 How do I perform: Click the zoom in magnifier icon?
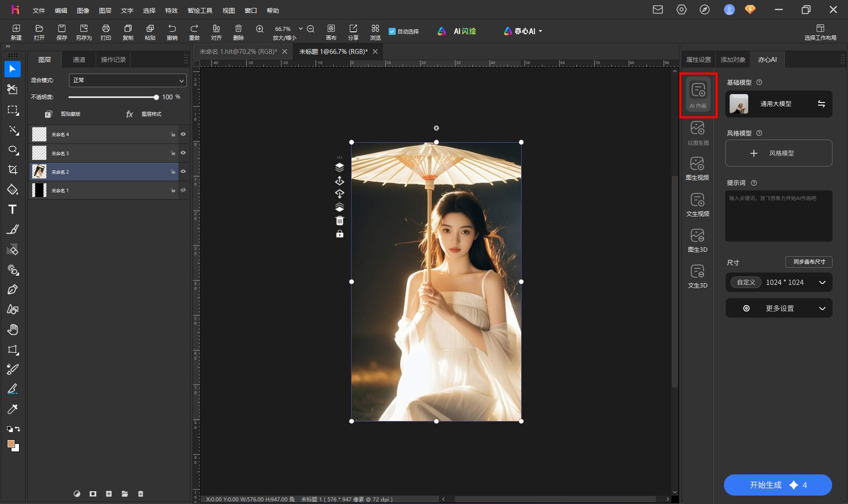[260, 29]
